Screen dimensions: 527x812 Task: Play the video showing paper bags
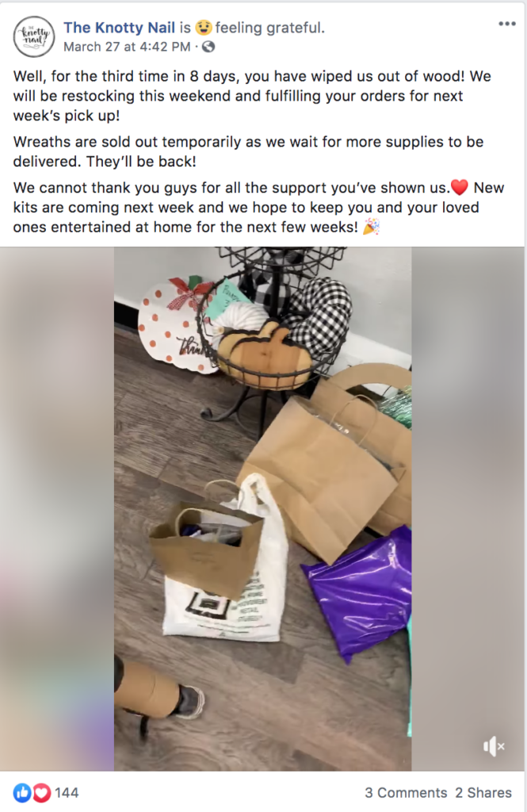coord(263,508)
